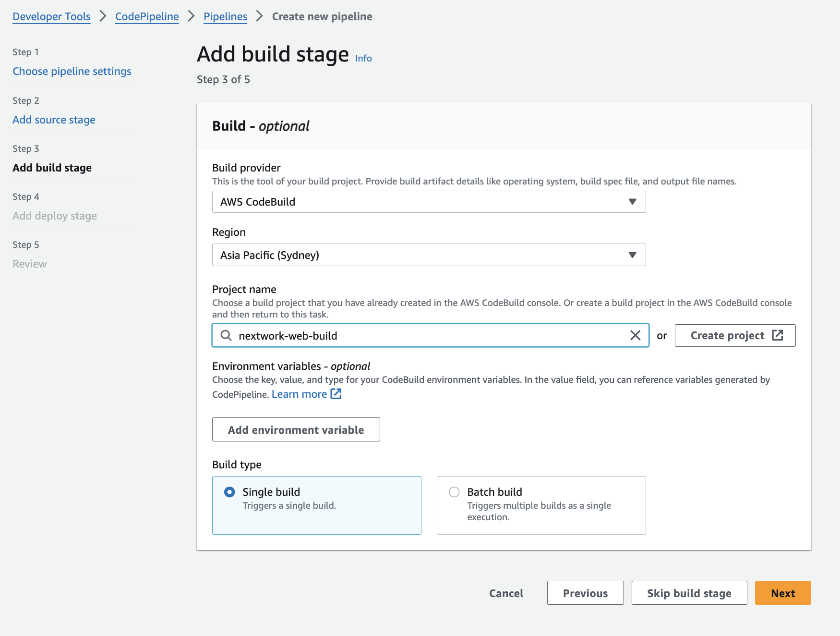Go to the Pipelines breadcrumb link
Screen dimensions: 840x636
(x=225, y=16)
